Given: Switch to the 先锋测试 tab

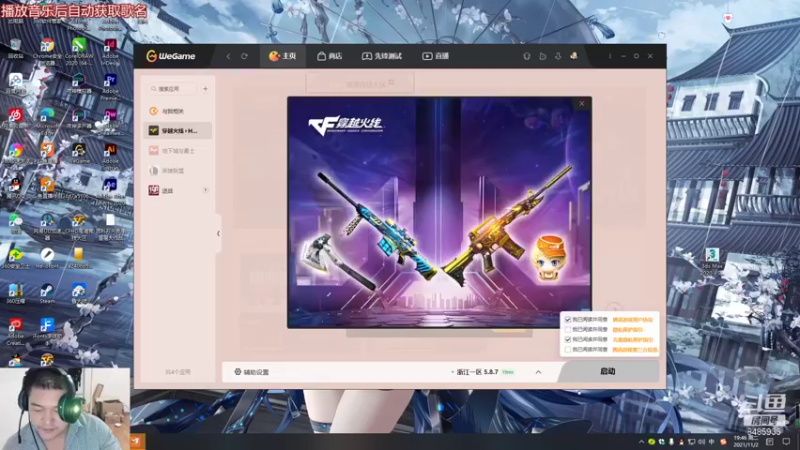Looking at the screenshot, I should click(x=382, y=56).
